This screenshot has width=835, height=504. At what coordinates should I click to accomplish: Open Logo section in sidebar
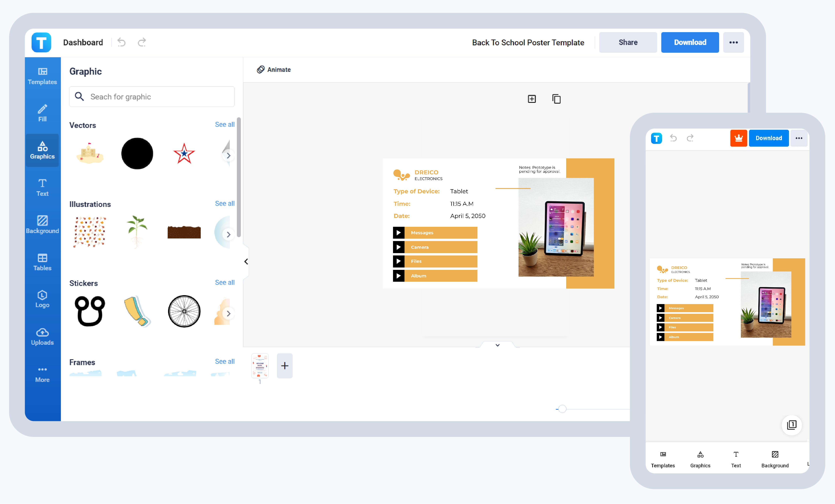(42, 299)
